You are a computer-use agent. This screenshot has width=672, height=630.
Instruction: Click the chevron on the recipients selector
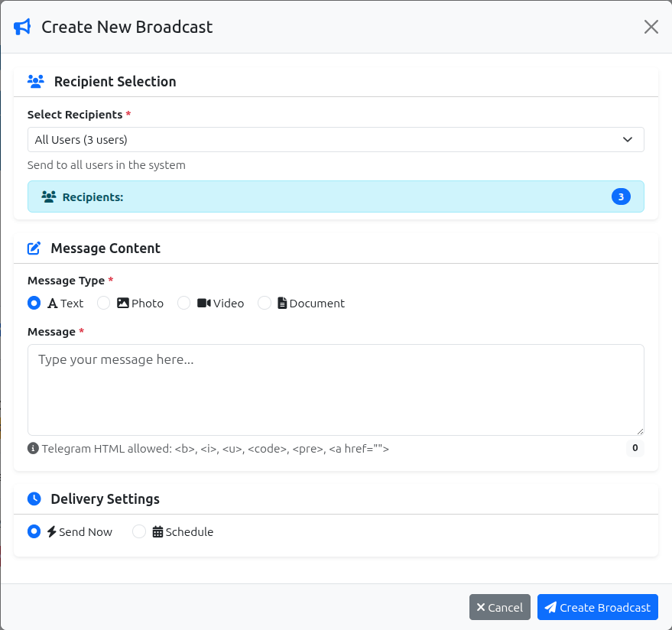(628, 139)
